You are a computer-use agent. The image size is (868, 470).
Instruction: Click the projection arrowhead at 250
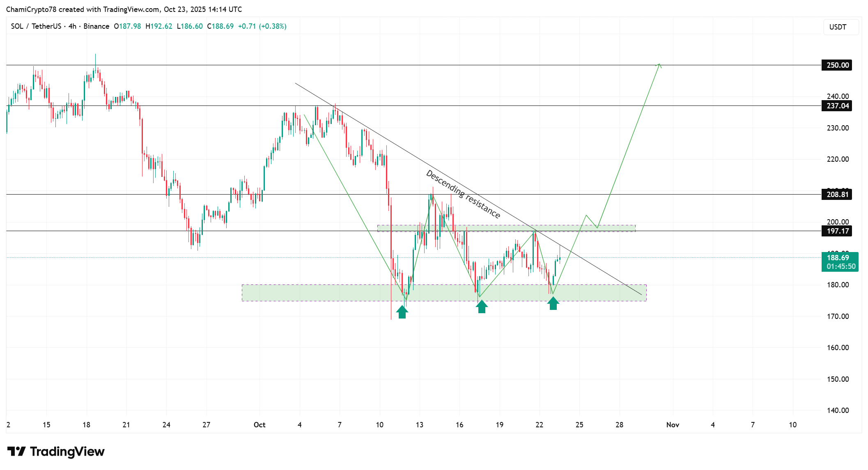(x=659, y=65)
